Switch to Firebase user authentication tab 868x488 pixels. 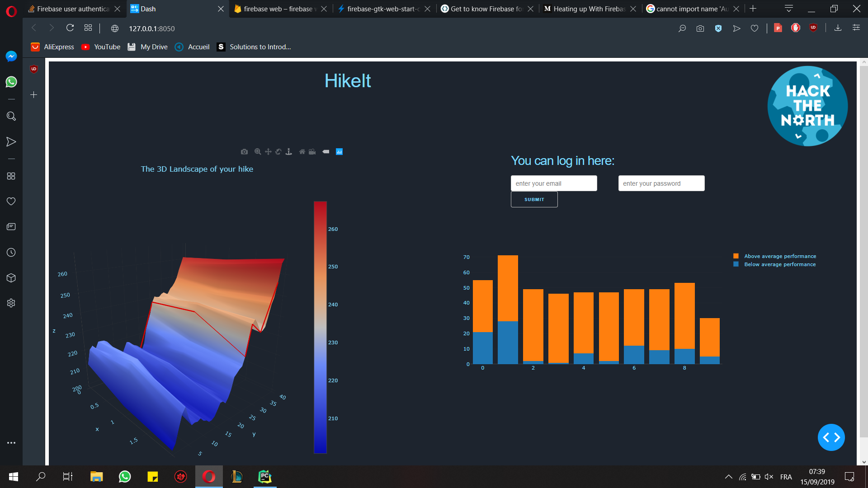(x=72, y=9)
